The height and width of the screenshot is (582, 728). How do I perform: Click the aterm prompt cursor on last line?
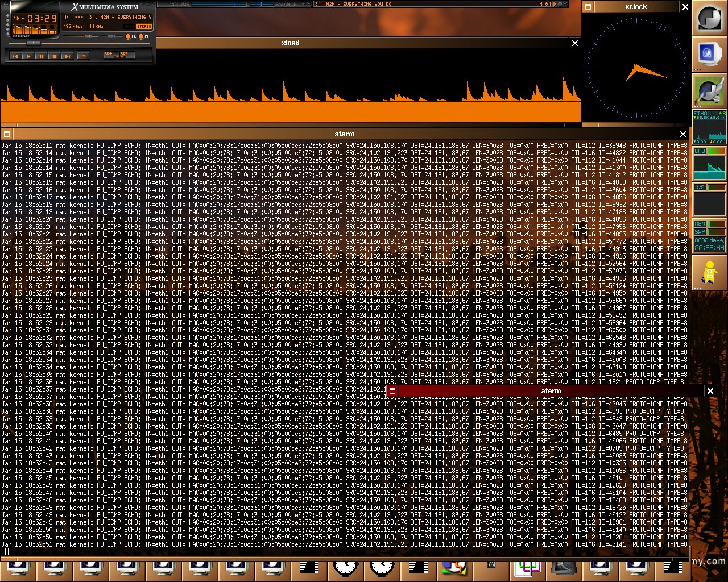click(x=7, y=552)
